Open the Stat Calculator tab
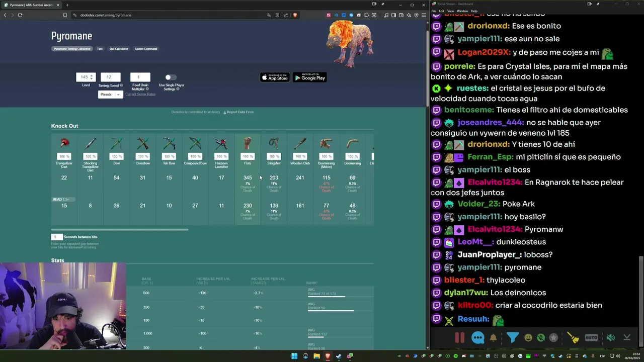Screen dimensions: 644x362 pos(119,49)
